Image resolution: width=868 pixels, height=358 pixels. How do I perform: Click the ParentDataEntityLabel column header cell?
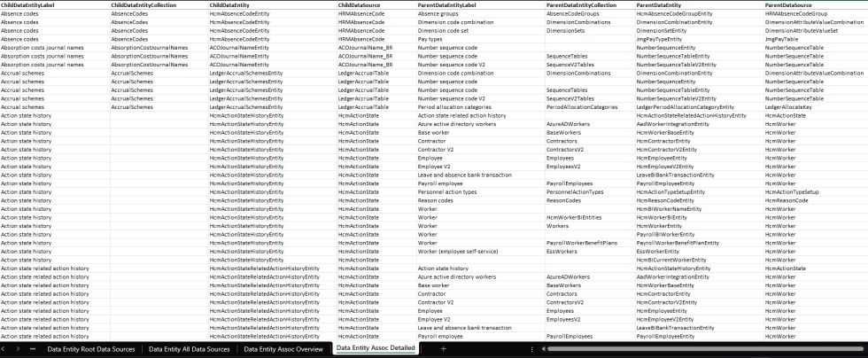pyautogui.click(x=447, y=5)
